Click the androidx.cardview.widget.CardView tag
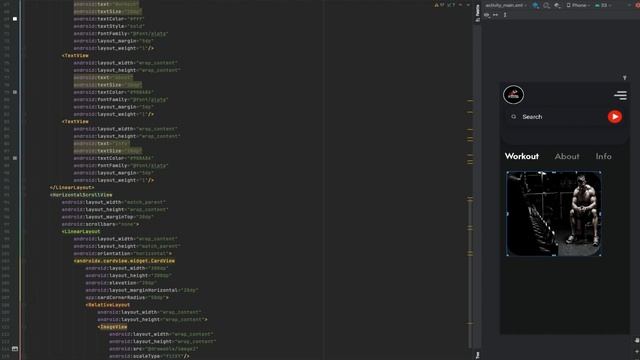 pos(124,261)
